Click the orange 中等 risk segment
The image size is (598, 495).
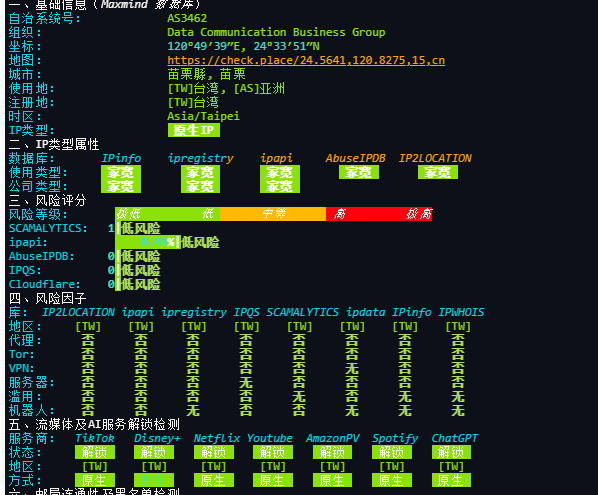(x=273, y=214)
